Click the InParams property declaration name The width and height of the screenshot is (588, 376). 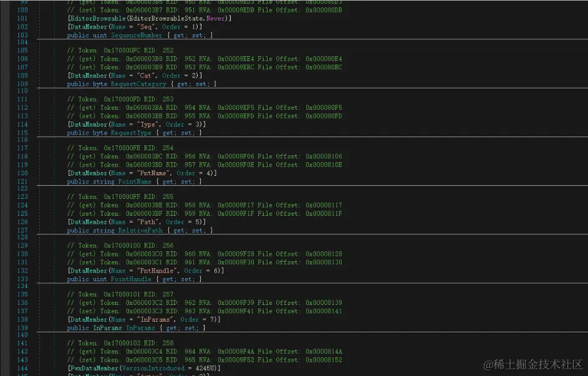pyautogui.click(x=140, y=327)
